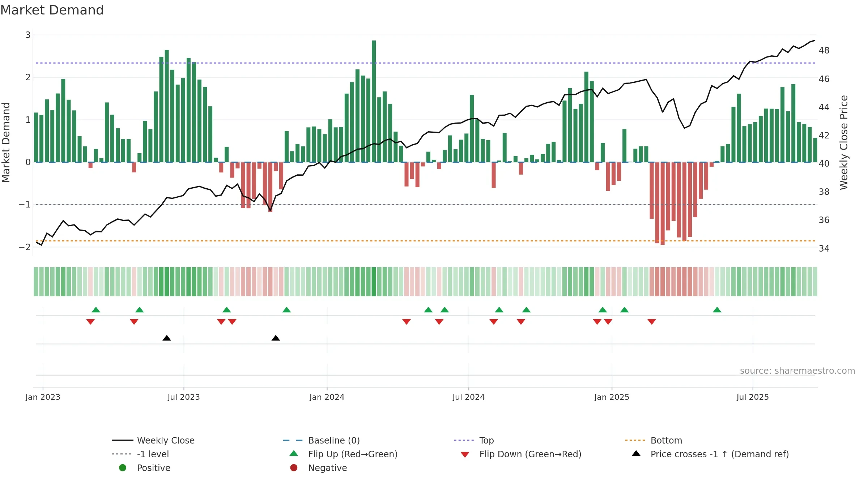Toggle the Top legend entry
This screenshot has width=868, height=488.
474,440
